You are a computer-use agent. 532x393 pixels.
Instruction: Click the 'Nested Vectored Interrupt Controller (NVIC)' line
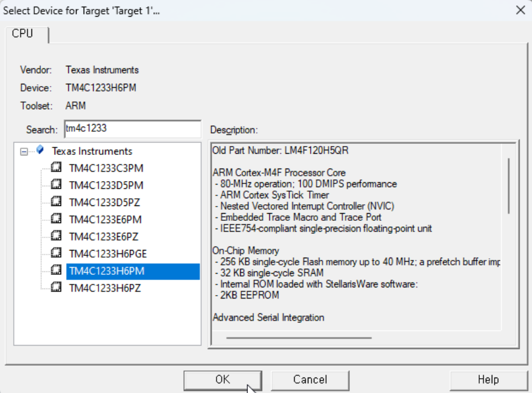(x=305, y=206)
